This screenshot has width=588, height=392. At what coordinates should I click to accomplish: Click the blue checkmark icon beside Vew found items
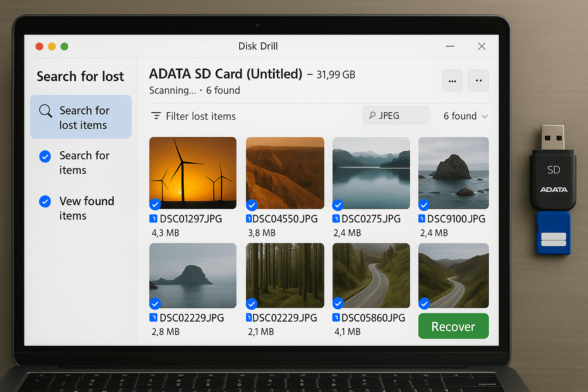coord(45,201)
